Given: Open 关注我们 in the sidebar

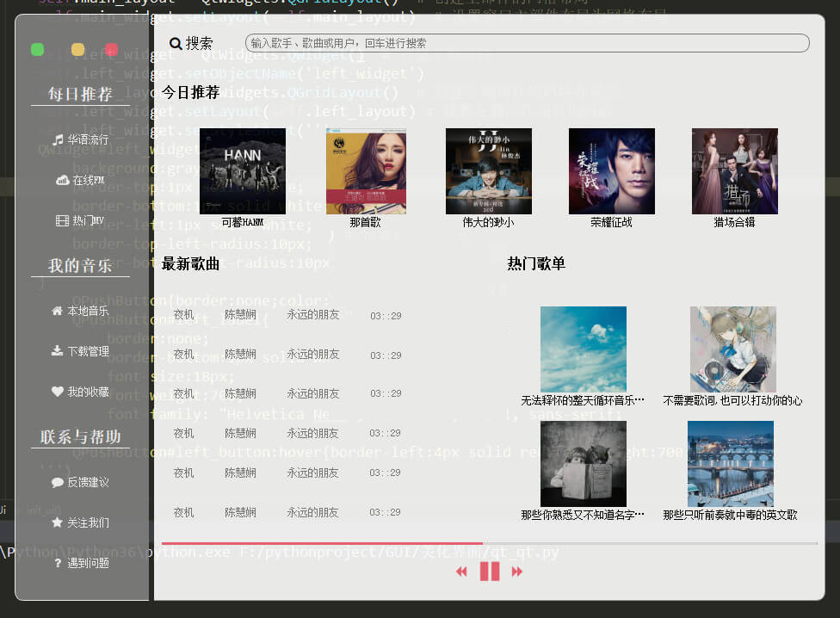Looking at the screenshot, I should 80,522.
